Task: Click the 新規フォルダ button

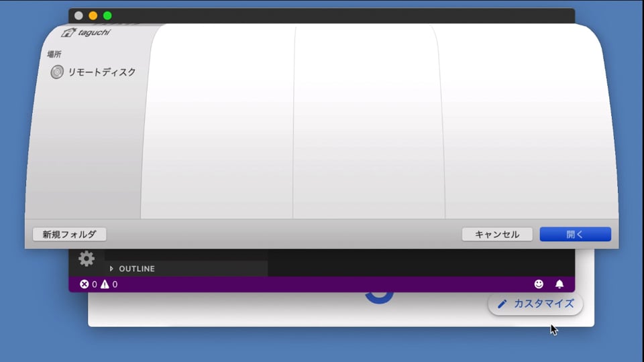Action: [x=69, y=235]
